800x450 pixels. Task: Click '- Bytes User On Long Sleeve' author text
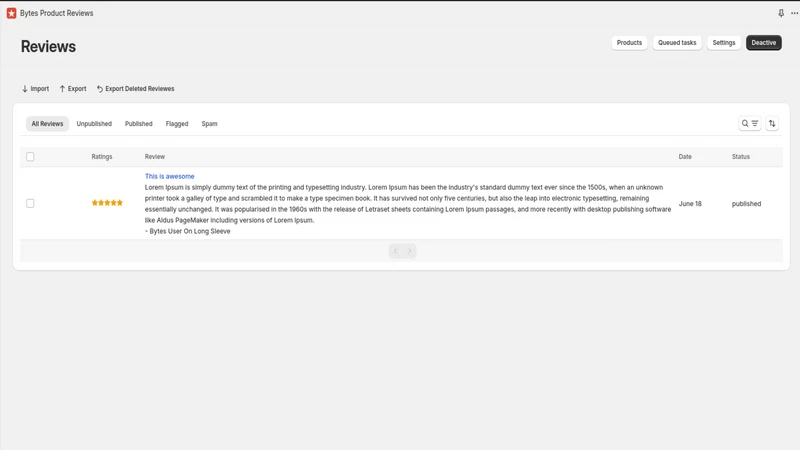(187, 231)
